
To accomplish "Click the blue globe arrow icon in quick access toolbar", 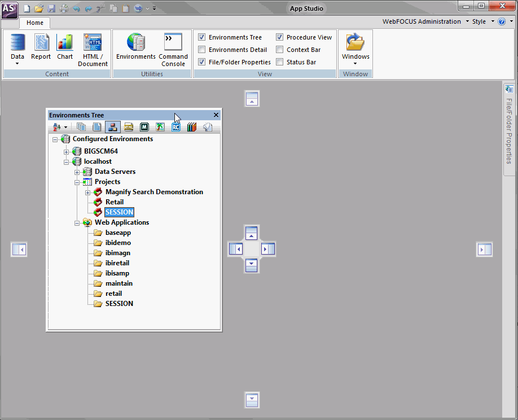I will pos(138,8).
